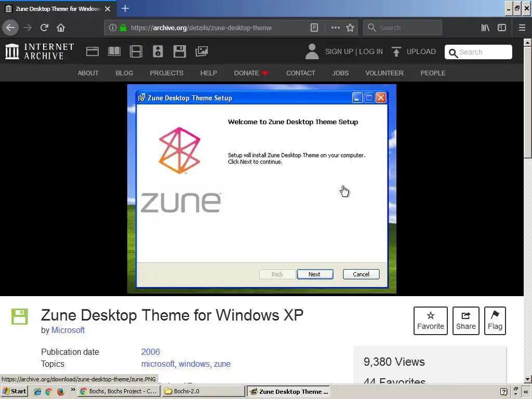The height and width of the screenshot is (399, 532).
Task: Click the help question mark tray icon
Action: (x=504, y=392)
